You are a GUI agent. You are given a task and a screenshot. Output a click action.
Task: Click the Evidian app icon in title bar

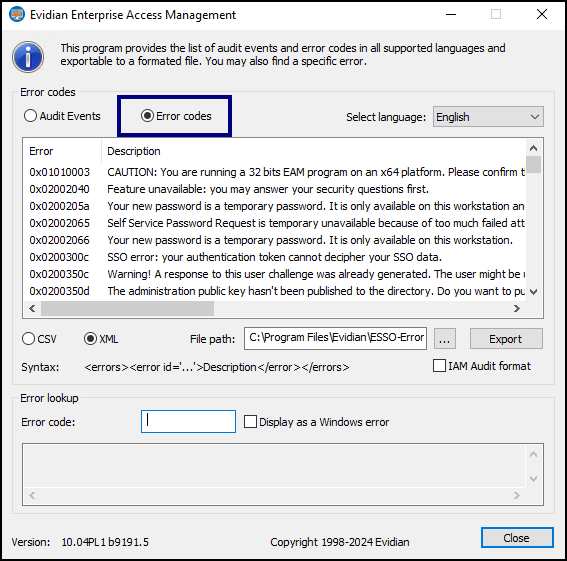pyautogui.click(x=17, y=14)
